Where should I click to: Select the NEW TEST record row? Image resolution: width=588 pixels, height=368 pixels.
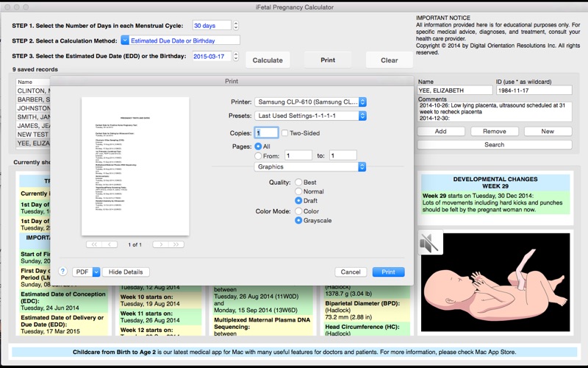click(x=33, y=135)
